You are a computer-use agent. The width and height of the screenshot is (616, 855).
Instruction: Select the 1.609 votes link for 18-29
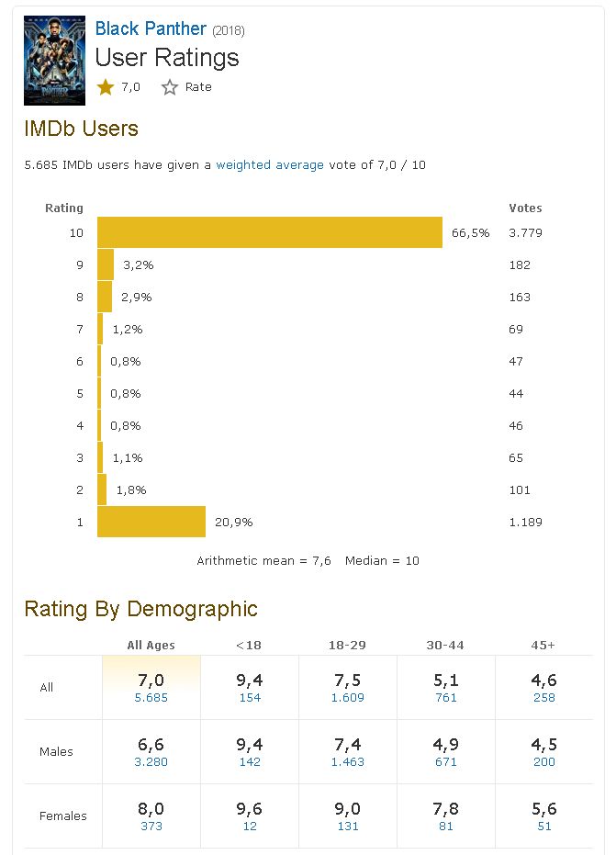347,697
